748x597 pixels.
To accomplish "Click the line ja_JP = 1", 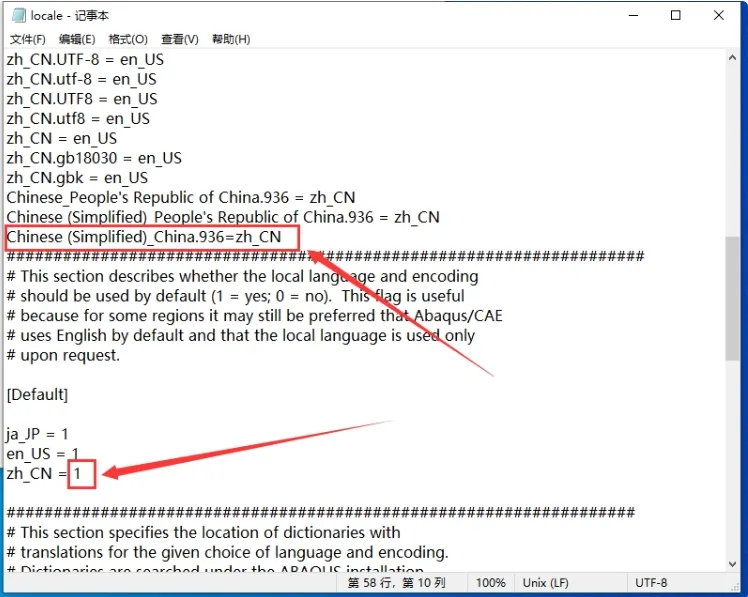I will pyautogui.click(x=37, y=434).
